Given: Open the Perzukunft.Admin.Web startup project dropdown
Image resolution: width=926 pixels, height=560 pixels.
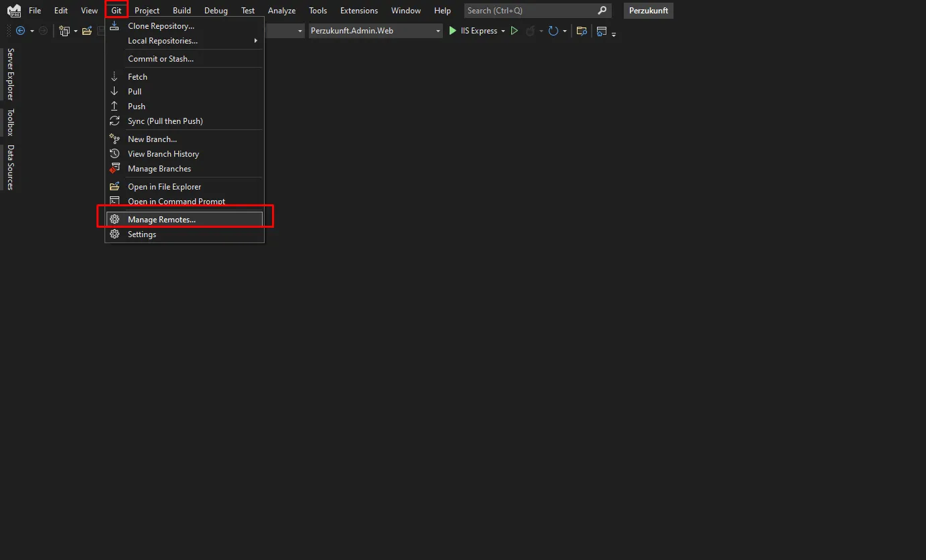Looking at the screenshot, I should pyautogui.click(x=376, y=31).
